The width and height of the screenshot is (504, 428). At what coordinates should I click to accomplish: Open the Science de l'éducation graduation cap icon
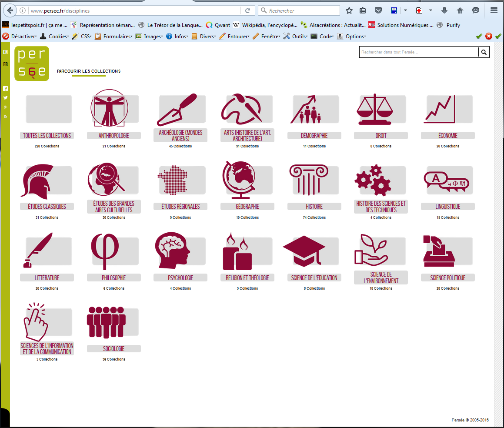tap(304, 251)
